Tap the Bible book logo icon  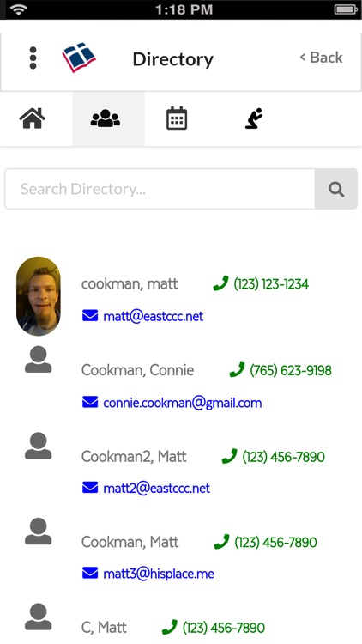[79, 58]
